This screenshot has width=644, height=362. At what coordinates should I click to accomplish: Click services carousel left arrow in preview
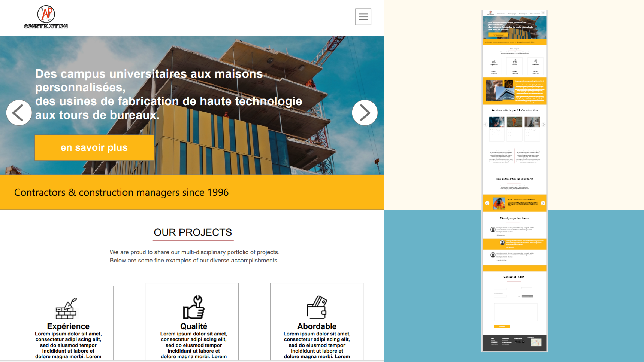tap(485, 124)
